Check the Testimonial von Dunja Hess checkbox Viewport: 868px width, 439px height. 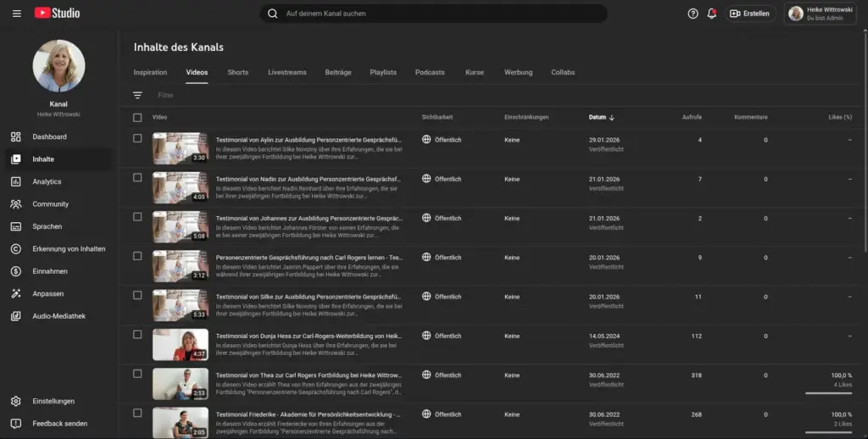(x=137, y=335)
